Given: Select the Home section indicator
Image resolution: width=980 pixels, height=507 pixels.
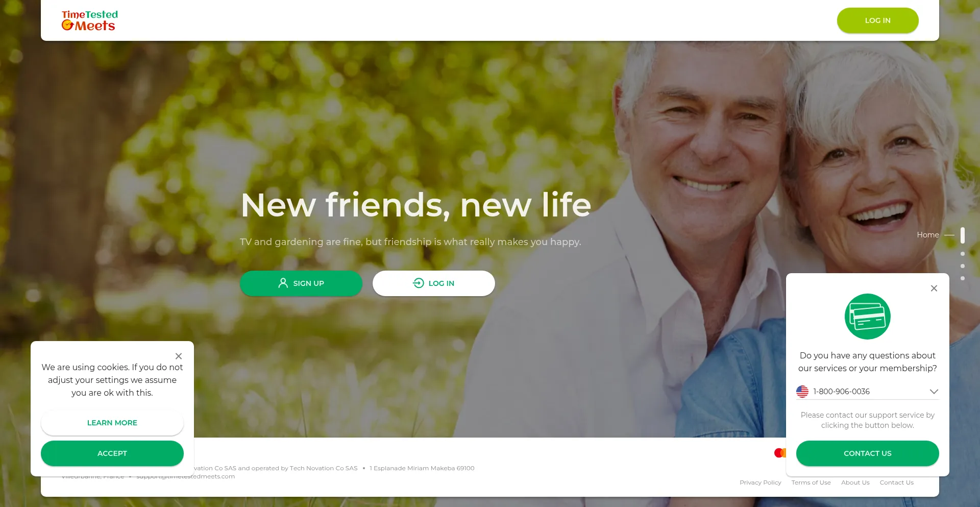Looking at the screenshot, I should 963,235.
